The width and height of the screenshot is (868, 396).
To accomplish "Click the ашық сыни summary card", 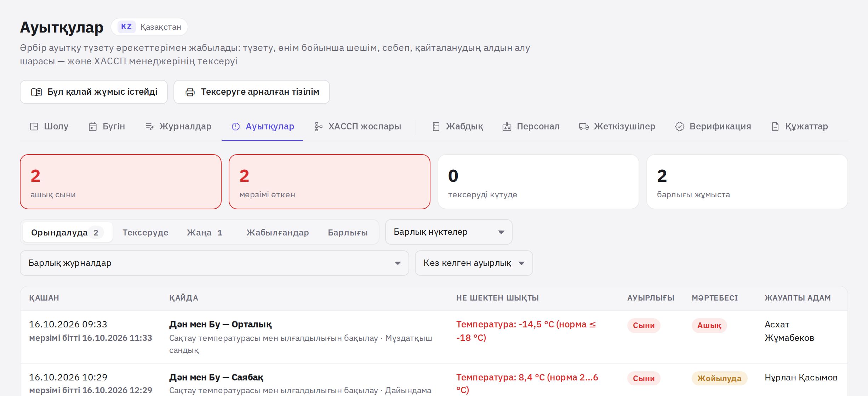I will (x=121, y=182).
